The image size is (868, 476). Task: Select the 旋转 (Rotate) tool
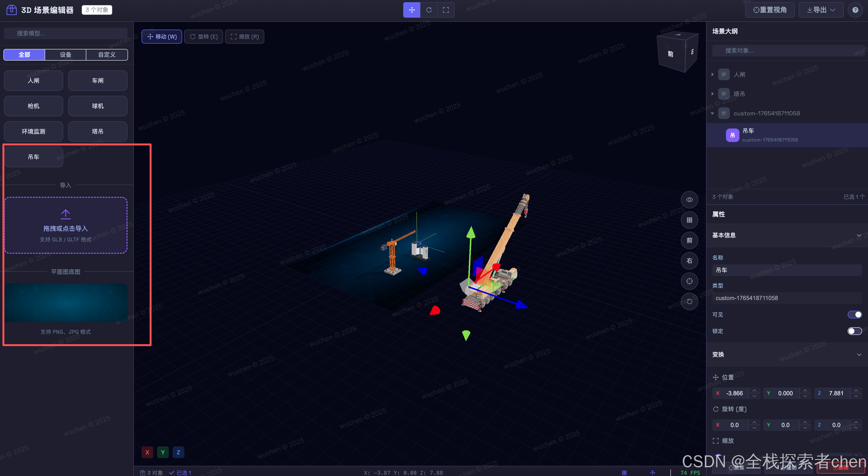click(x=203, y=36)
